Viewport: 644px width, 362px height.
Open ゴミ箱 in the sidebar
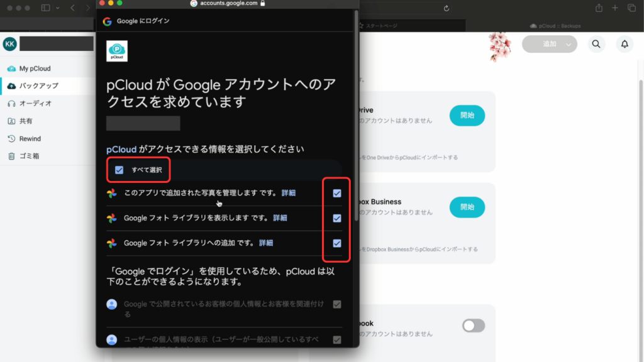(29, 156)
